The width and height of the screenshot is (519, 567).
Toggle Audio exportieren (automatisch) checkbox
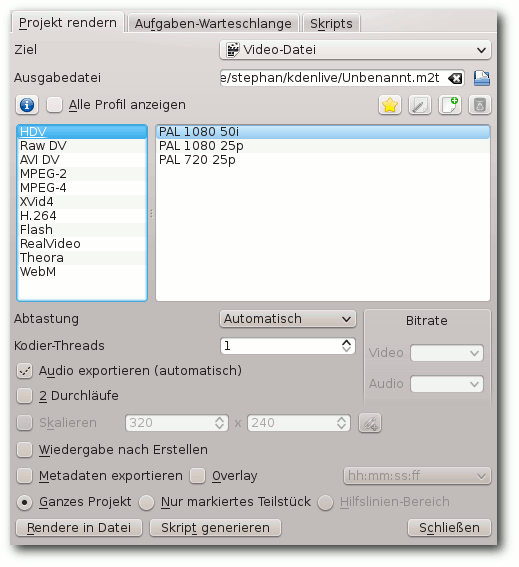click(25, 371)
